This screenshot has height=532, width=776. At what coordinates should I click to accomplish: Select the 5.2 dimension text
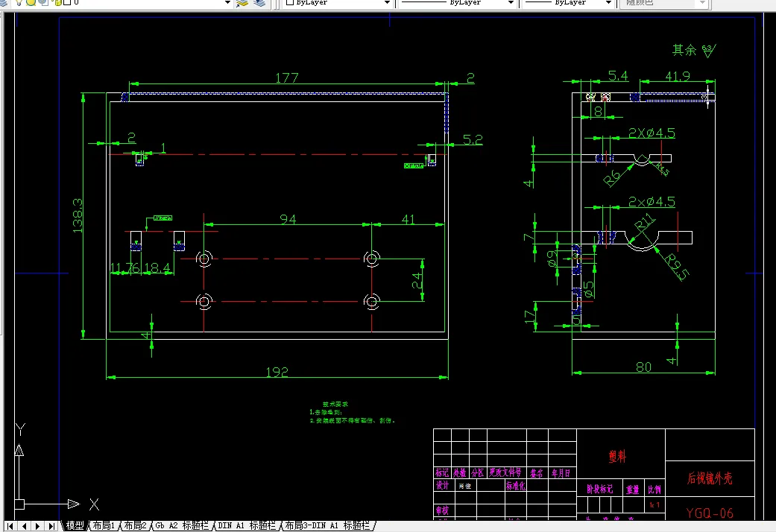pyautogui.click(x=472, y=139)
